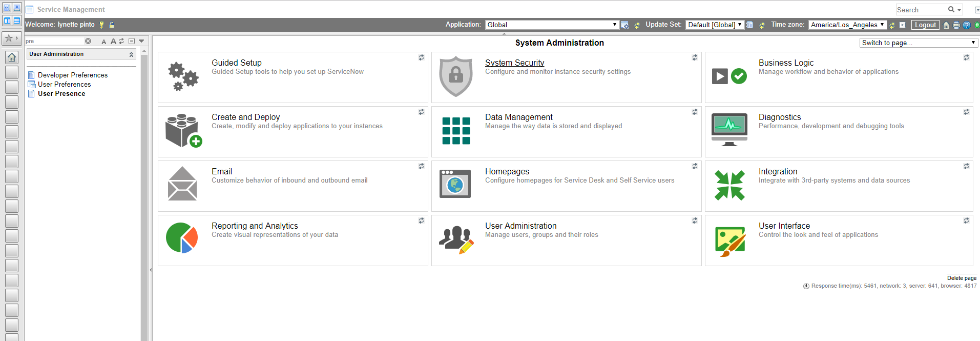
Task: Click the play arrow beside Time zone
Action: pyautogui.click(x=902, y=25)
